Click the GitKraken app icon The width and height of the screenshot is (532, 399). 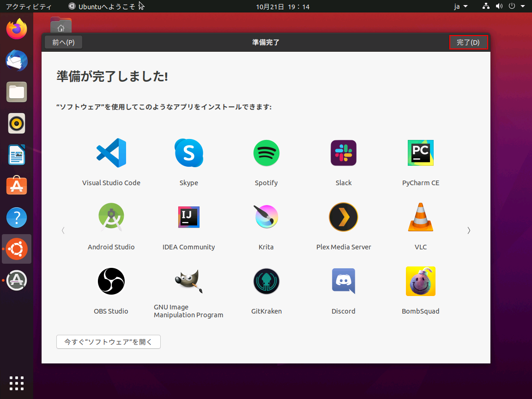click(266, 281)
